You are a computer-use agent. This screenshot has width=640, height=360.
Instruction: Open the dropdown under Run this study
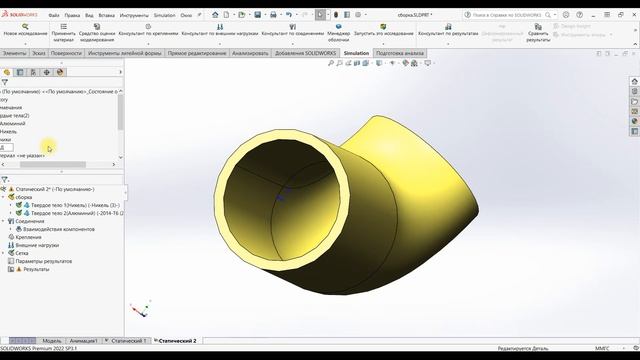coord(383,43)
